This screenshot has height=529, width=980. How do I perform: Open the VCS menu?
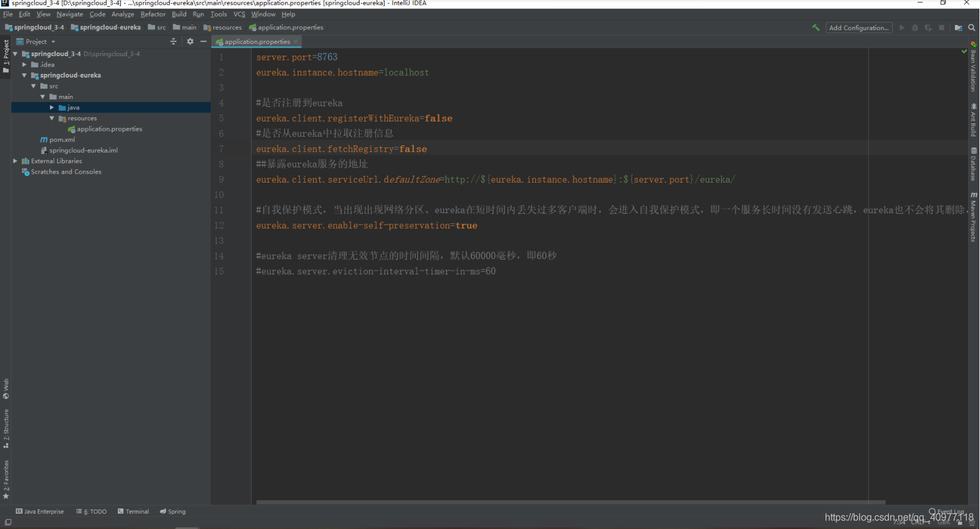click(x=239, y=14)
